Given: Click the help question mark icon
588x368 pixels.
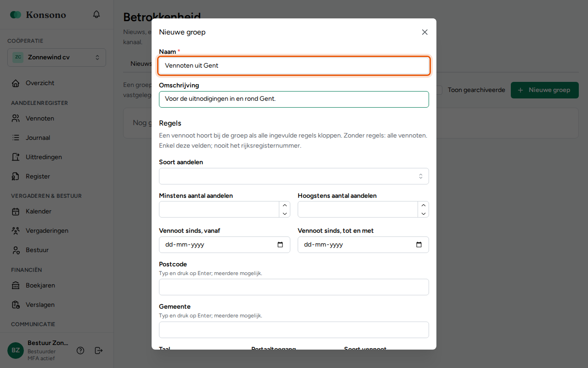Looking at the screenshot, I should [80, 351].
